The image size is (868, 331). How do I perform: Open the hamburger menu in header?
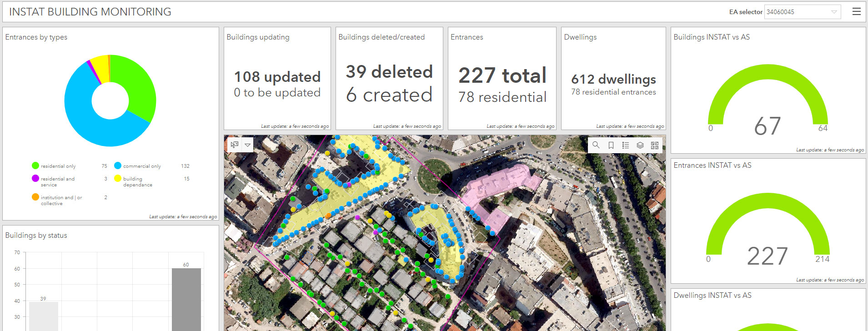[857, 12]
